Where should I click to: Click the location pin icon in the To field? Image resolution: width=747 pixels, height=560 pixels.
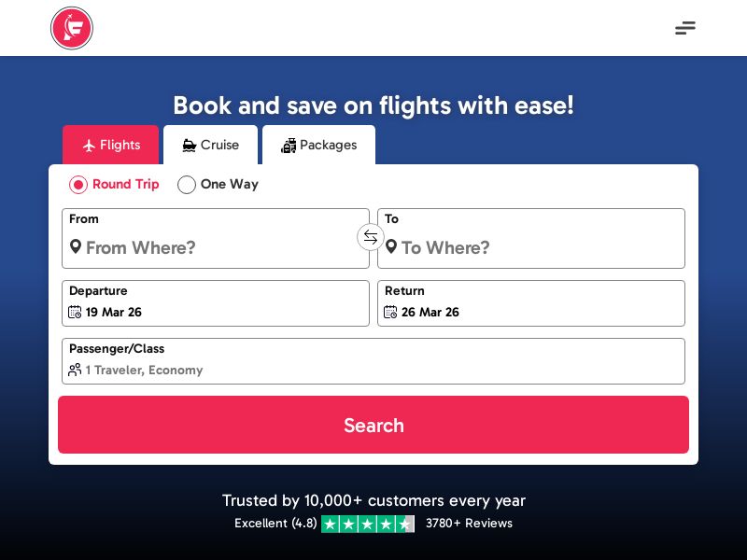pyautogui.click(x=392, y=247)
